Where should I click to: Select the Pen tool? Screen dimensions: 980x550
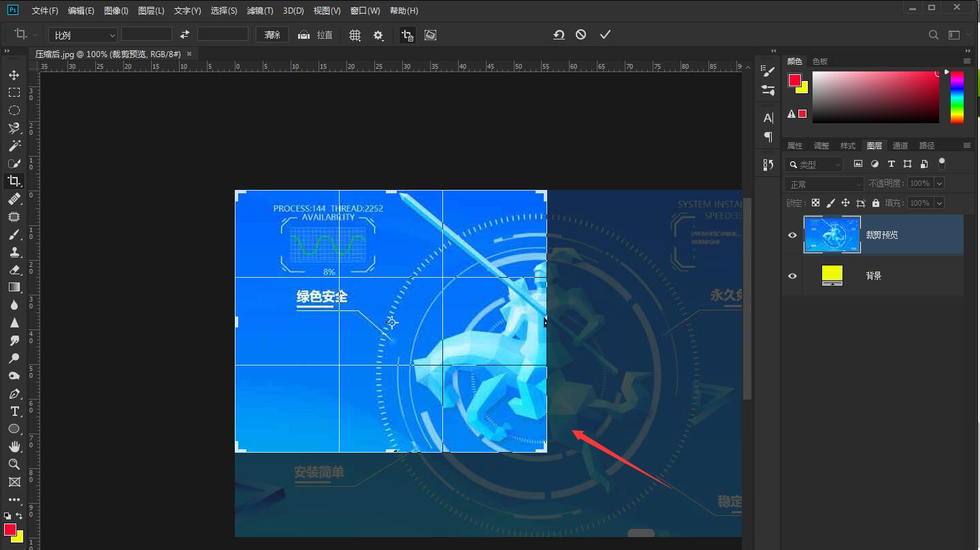[x=14, y=393]
